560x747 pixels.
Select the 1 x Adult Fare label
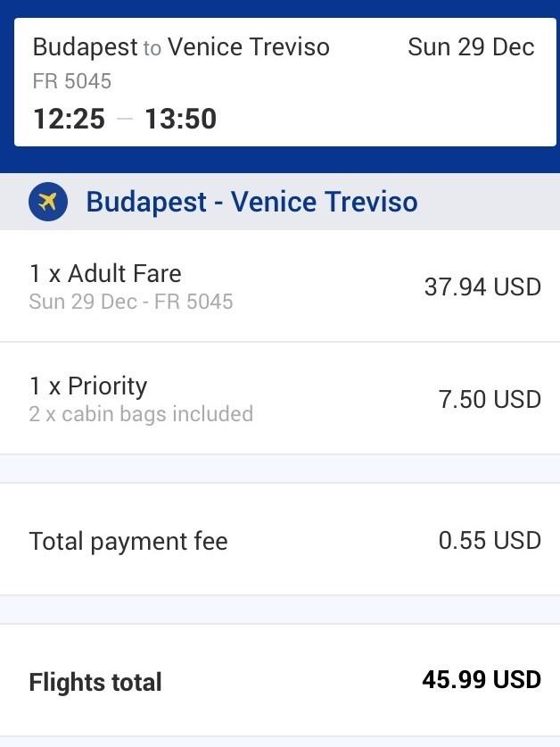point(105,274)
